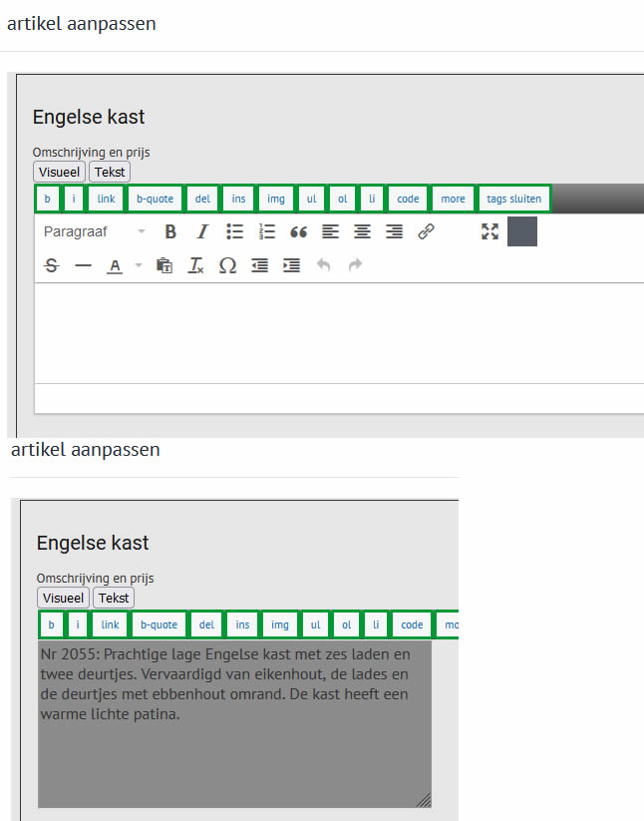The width and height of the screenshot is (644, 821).
Task: Insert special character with the Omega icon
Action: (227, 265)
